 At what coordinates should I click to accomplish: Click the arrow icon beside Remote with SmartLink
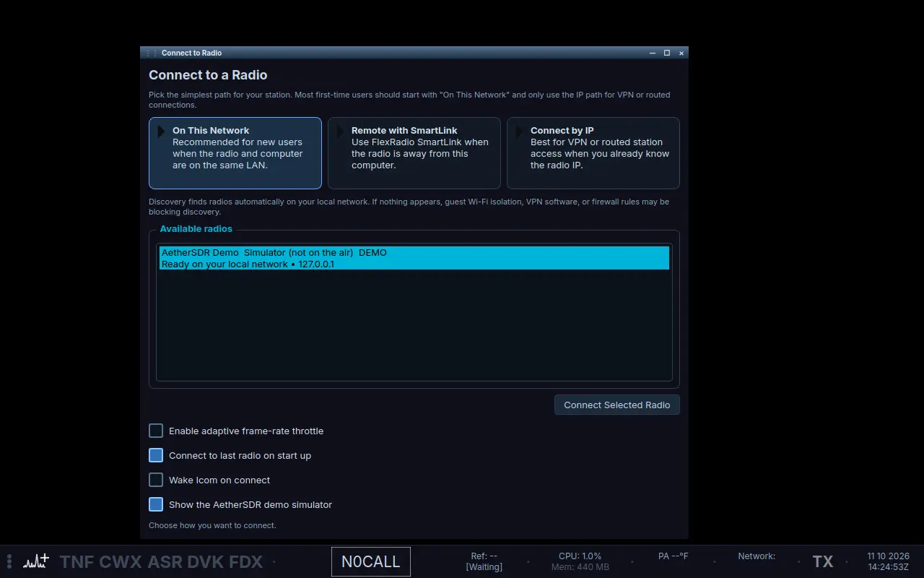tap(341, 131)
